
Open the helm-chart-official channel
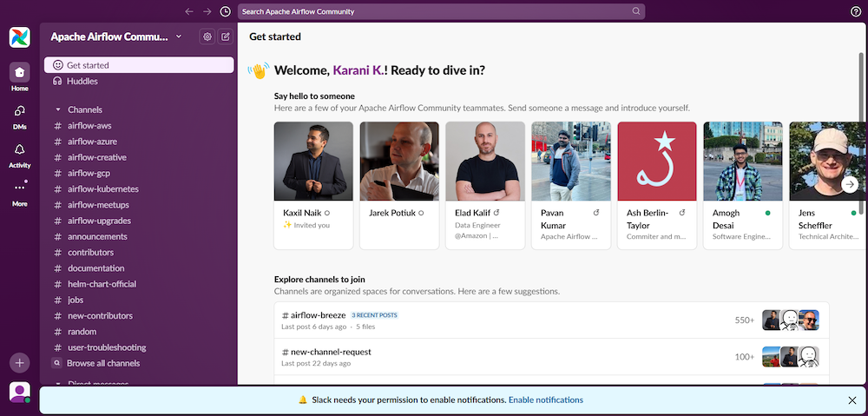coord(139,284)
